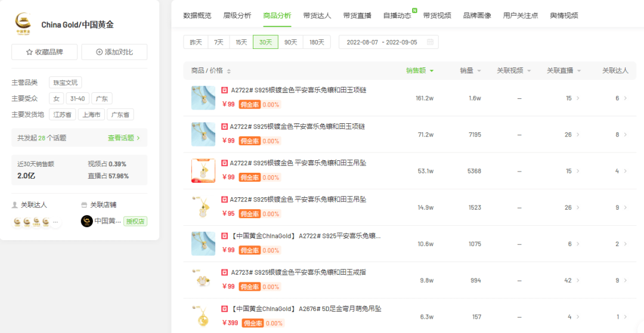Image resolution: width=644 pixels, height=333 pixels.
Task: Click platform icon beside A2723# ring title
Action: [225, 272]
